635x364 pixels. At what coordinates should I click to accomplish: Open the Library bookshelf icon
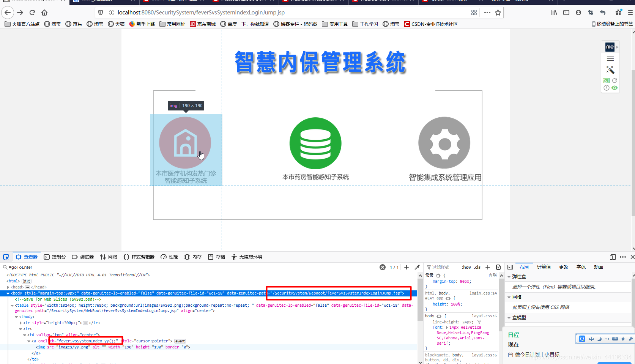(554, 13)
